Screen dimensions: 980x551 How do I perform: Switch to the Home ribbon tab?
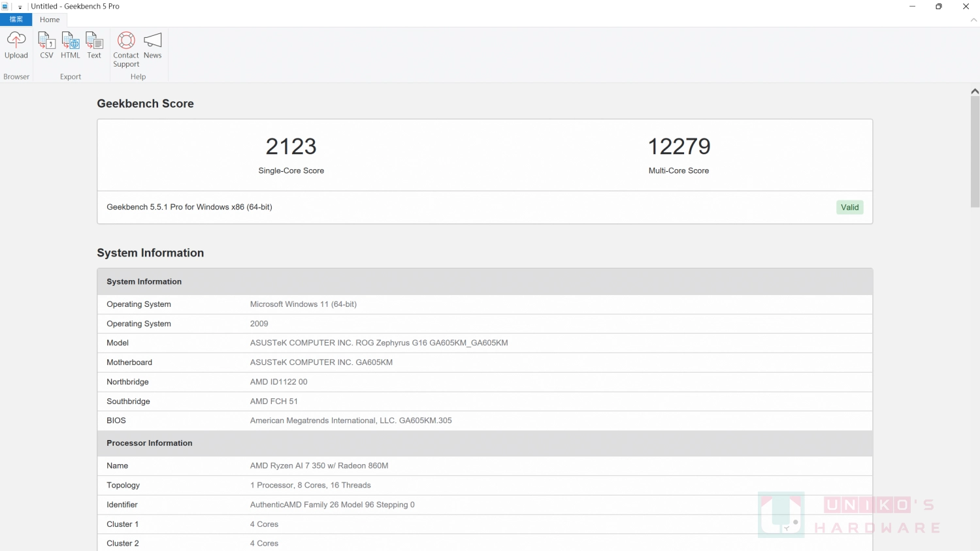(x=50, y=20)
